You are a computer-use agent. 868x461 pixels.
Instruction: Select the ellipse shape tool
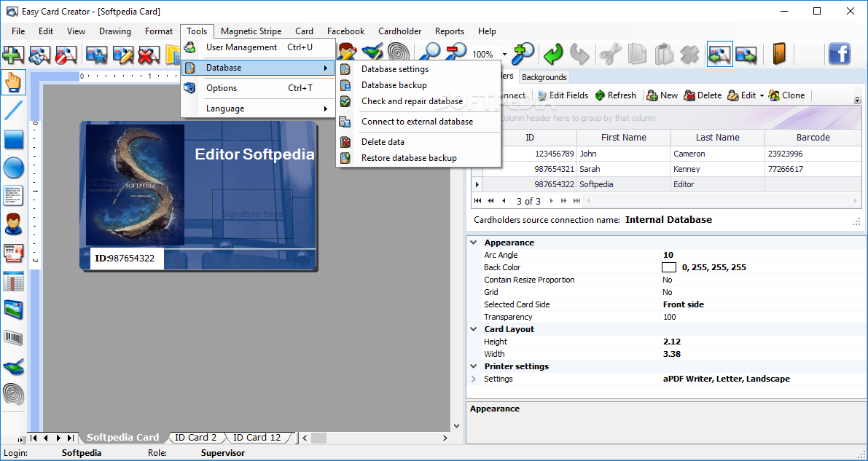(x=14, y=167)
